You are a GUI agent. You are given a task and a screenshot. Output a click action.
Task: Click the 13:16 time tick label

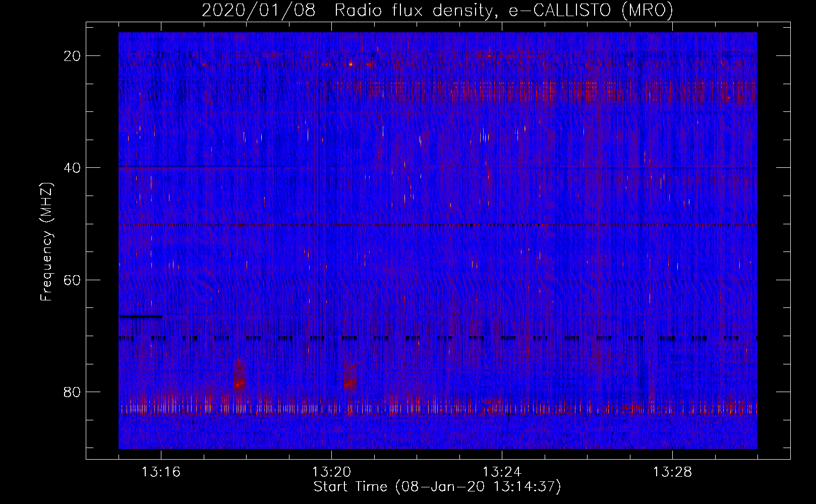tap(161, 472)
